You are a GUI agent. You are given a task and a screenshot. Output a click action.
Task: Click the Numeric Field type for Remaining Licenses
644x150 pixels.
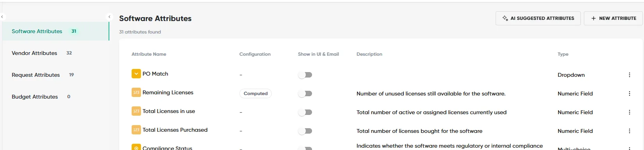(x=575, y=94)
